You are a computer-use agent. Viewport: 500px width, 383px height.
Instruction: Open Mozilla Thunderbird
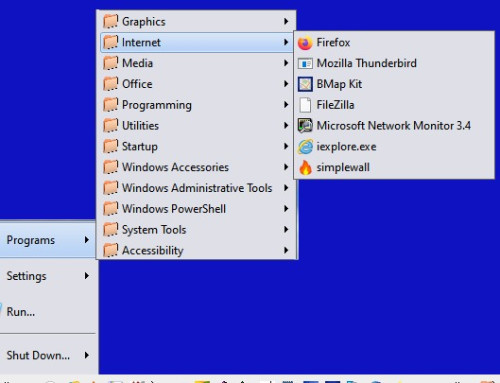394,63
